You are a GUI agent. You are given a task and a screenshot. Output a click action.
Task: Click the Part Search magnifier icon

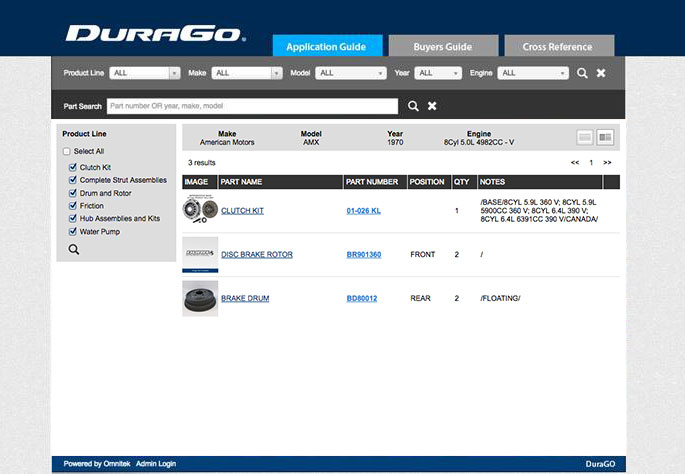[413, 106]
